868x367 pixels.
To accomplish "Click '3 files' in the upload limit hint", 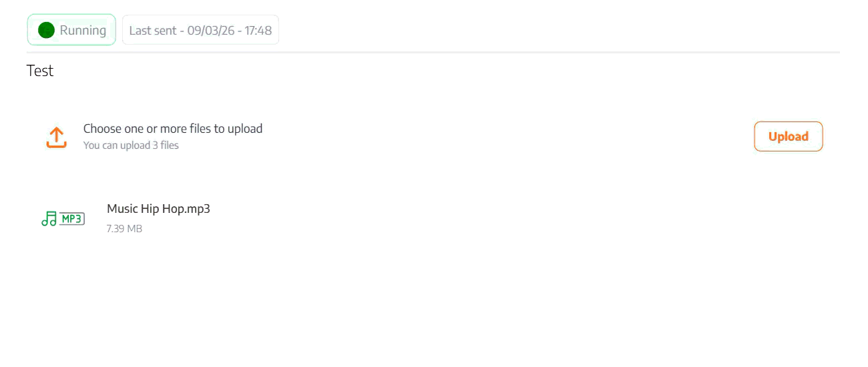I will click(166, 145).
